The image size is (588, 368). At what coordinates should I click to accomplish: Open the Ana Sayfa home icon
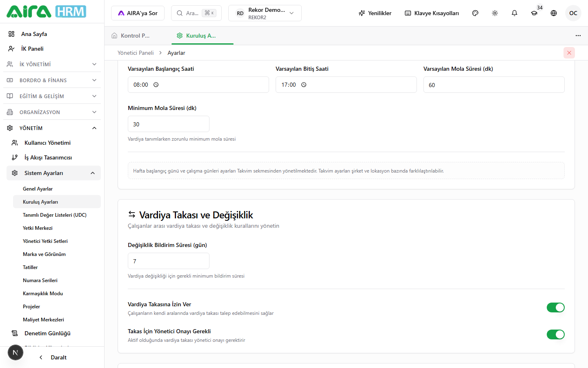pos(11,34)
